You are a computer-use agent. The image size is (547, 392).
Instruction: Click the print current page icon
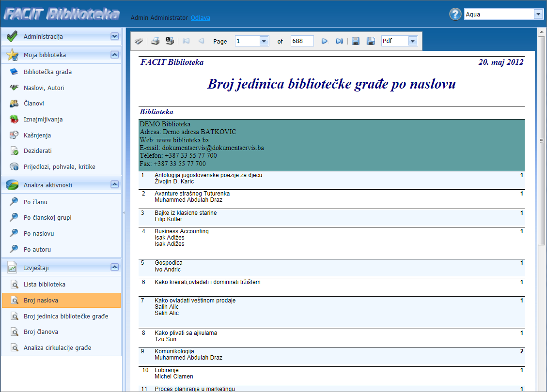coord(170,41)
